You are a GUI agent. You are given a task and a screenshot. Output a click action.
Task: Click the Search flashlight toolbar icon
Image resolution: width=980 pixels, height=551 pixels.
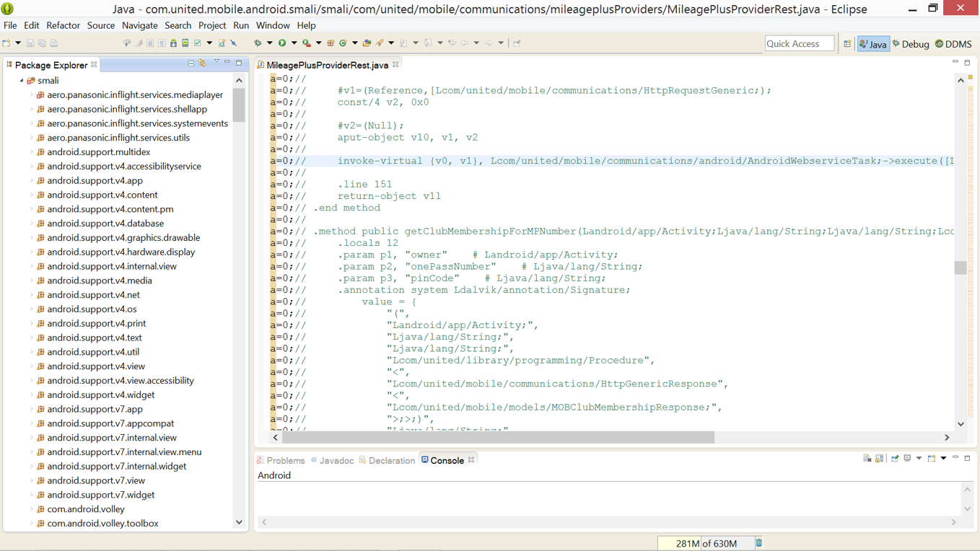point(379,43)
